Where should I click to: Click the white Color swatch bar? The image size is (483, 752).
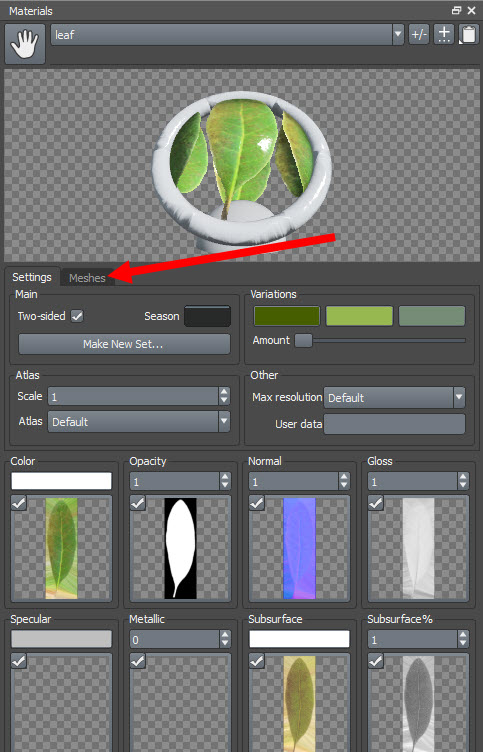point(61,481)
